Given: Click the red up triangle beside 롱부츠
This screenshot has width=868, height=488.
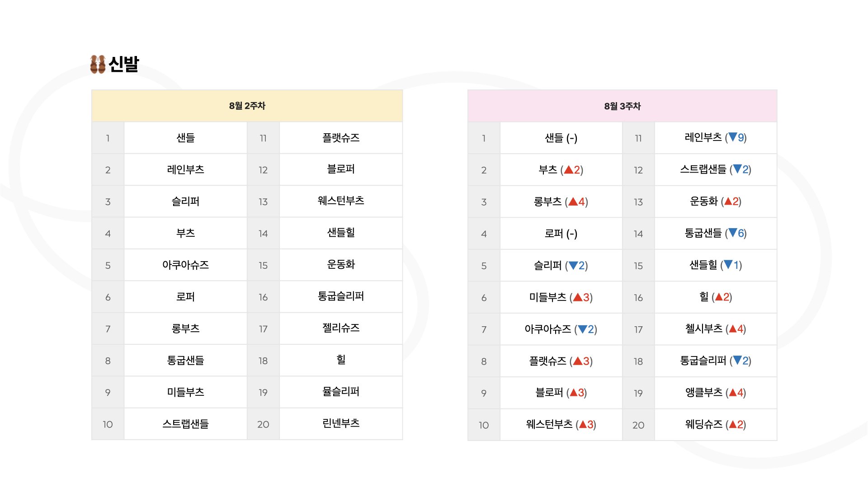Looking at the screenshot, I should tap(573, 202).
